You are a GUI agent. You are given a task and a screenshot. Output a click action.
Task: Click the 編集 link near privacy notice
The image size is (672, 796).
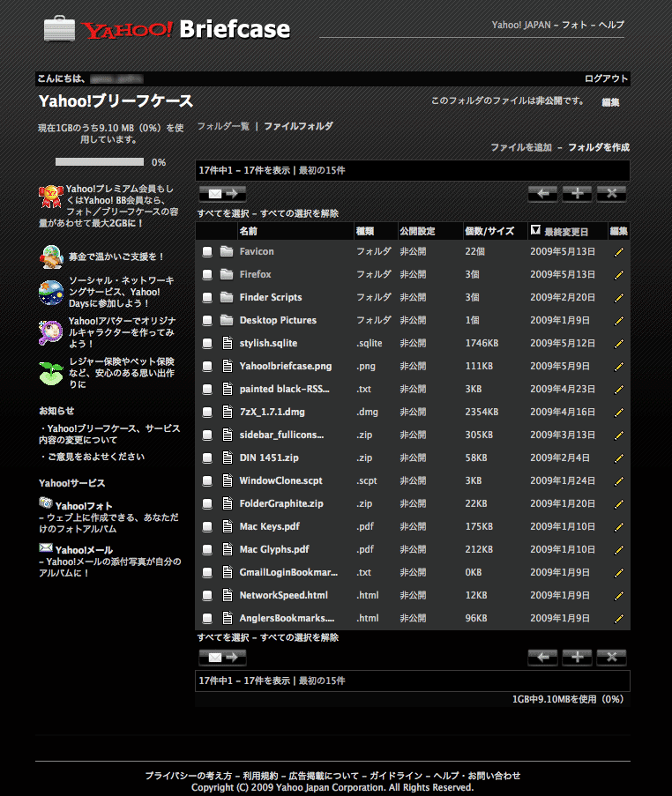tap(610, 102)
